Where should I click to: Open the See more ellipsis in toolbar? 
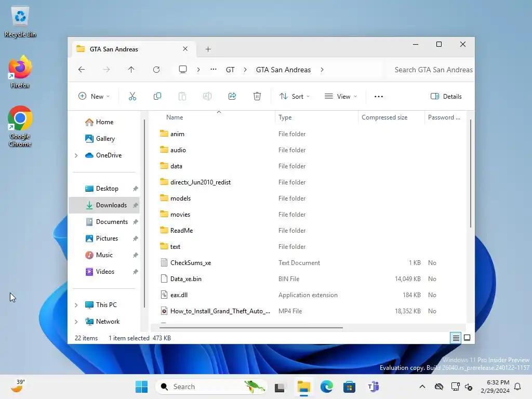tap(379, 96)
